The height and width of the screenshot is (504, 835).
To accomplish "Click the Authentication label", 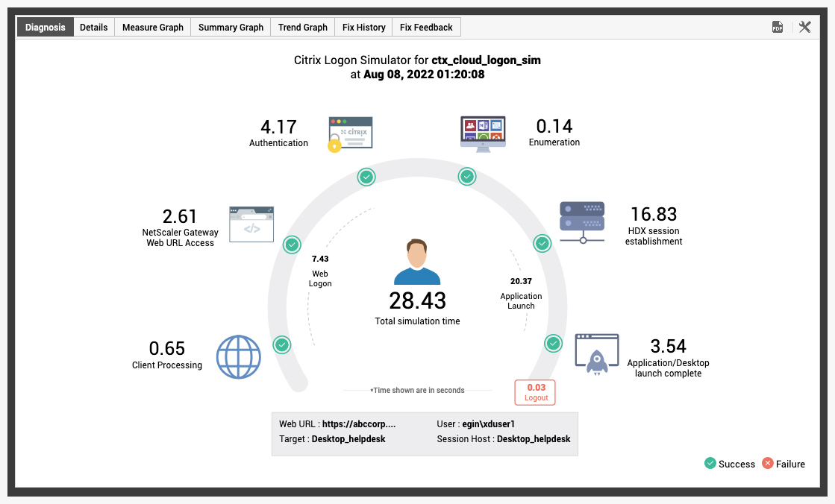I will click(x=278, y=142).
